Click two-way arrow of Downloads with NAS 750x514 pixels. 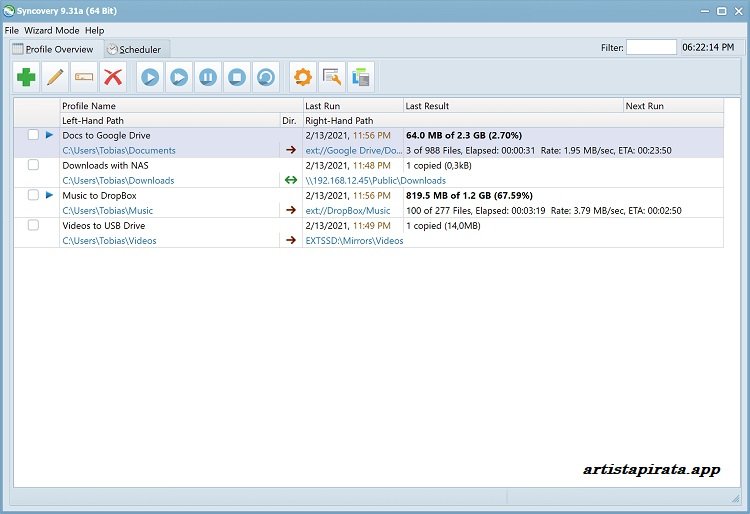tap(291, 180)
